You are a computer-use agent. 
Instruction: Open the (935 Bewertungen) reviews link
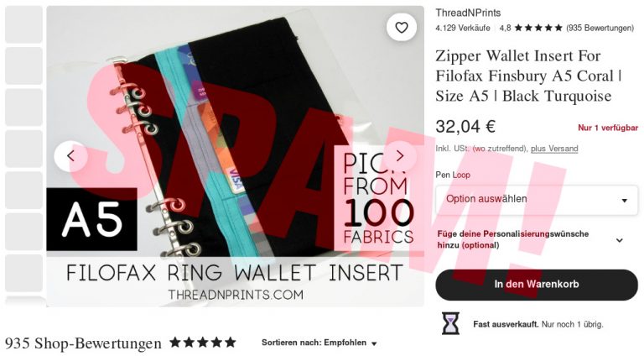tap(600, 28)
